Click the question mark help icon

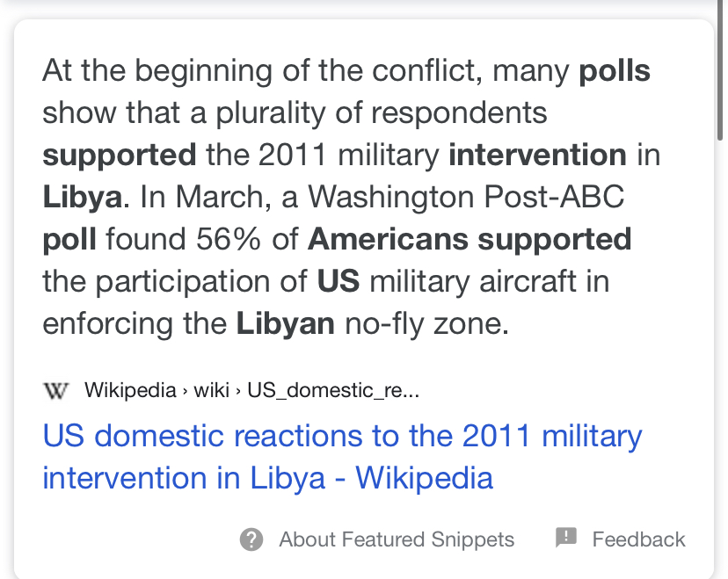[x=251, y=539]
